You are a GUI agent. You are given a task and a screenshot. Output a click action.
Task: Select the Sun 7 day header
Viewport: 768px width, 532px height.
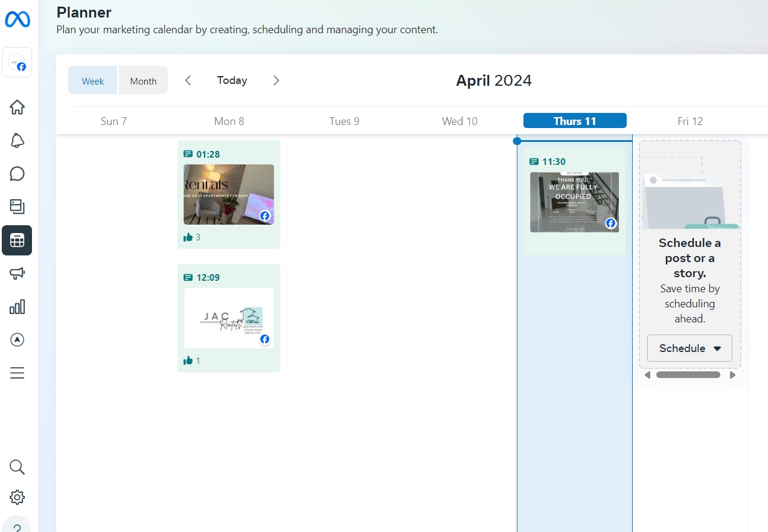pos(114,121)
